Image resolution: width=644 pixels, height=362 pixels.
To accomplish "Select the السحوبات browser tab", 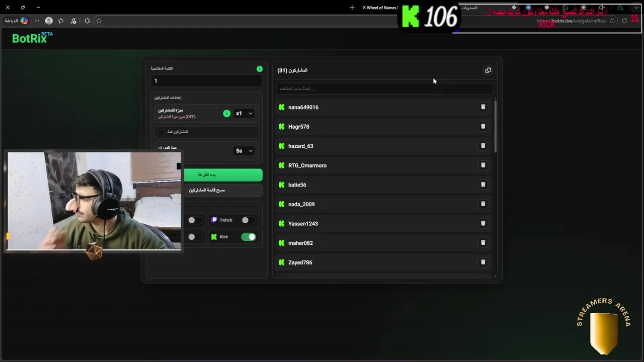I will [x=469, y=8].
